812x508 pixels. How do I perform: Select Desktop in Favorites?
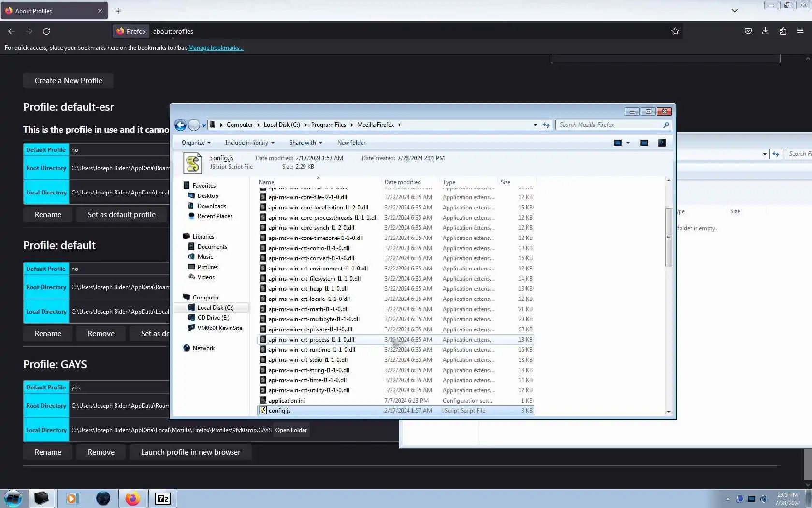[x=208, y=196]
